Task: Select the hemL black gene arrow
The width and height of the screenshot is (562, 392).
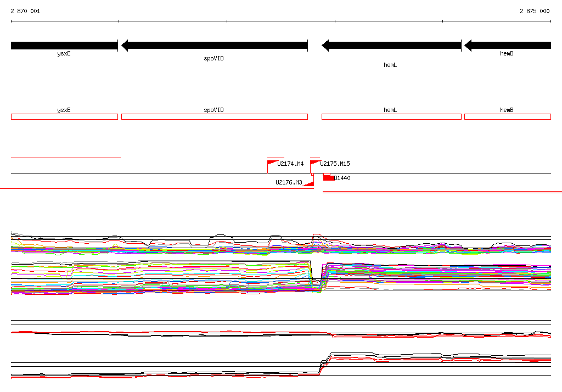Action: click(x=391, y=46)
